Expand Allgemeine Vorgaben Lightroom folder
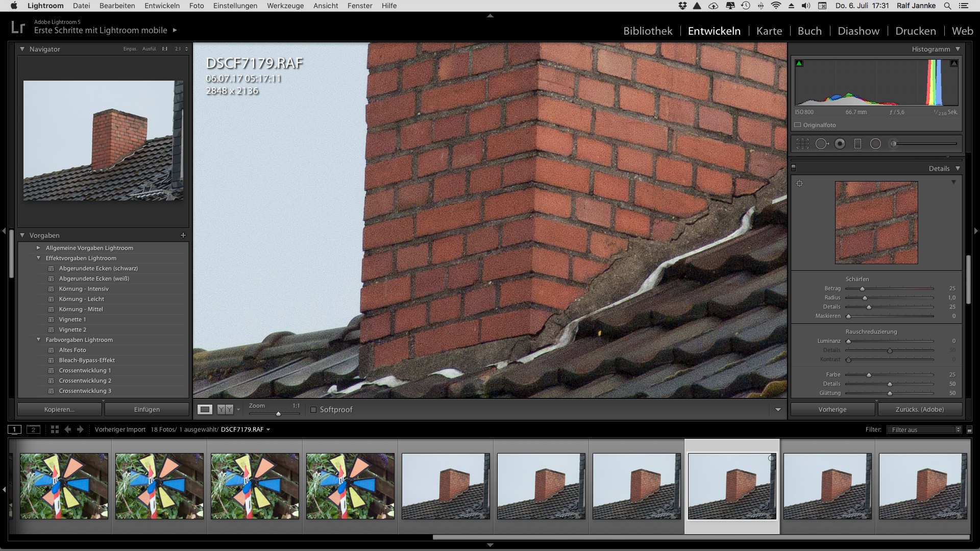The width and height of the screenshot is (980, 551). 38,248
